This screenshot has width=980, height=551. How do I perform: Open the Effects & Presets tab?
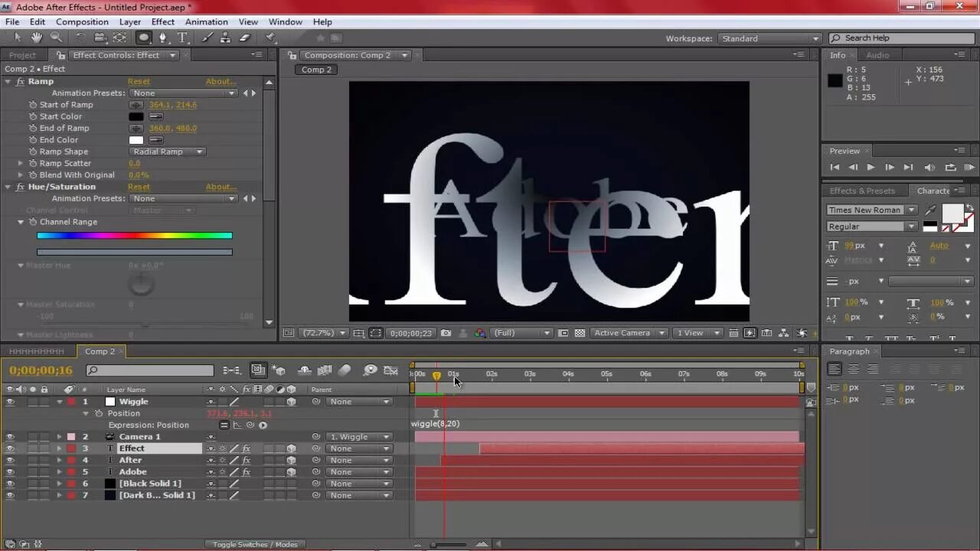pyautogui.click(x=862, y=191)
